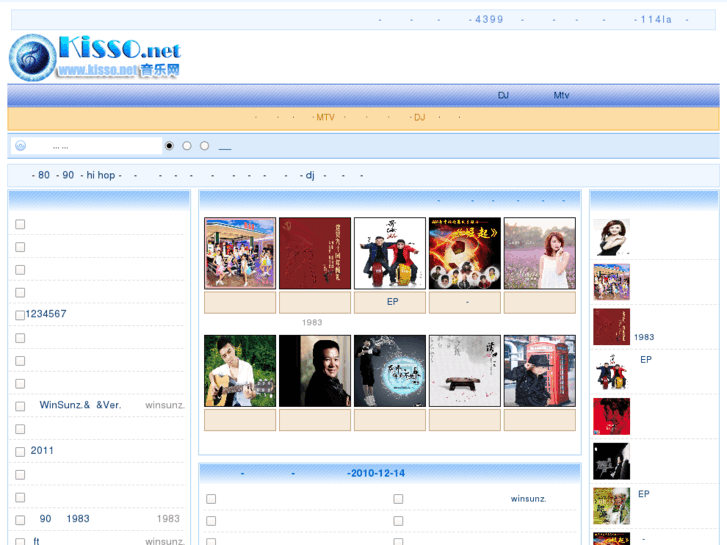Open the green-yellow EP thumbnail in right sidebar

pyautogui.click(x=612, y=506)
